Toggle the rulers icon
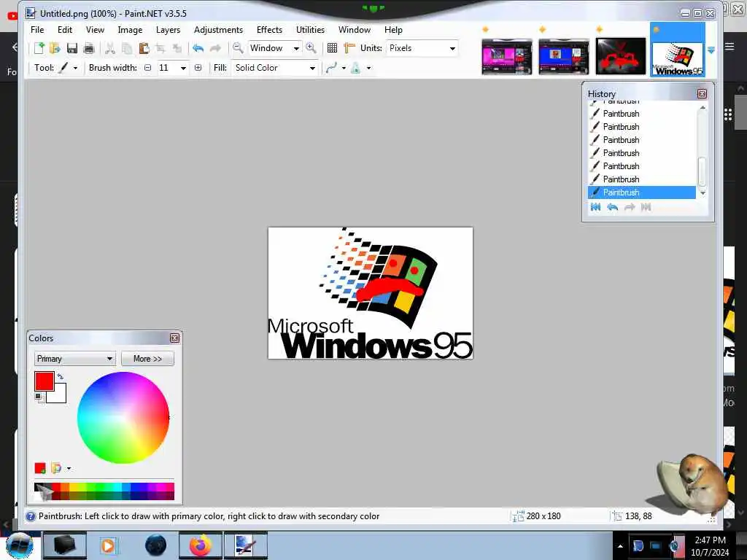 [349, 47]
